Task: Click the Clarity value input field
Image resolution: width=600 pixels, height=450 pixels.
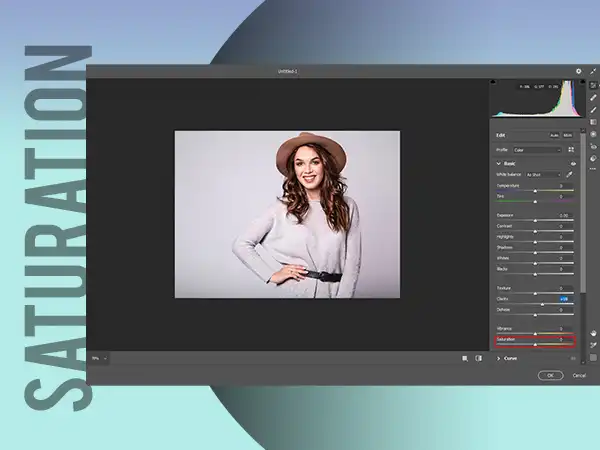Action: click(x=564, y=299)
